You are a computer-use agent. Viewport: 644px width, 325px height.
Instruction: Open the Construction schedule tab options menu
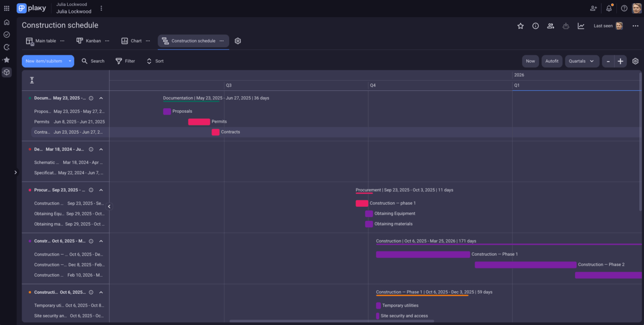[x=221, y=40]
